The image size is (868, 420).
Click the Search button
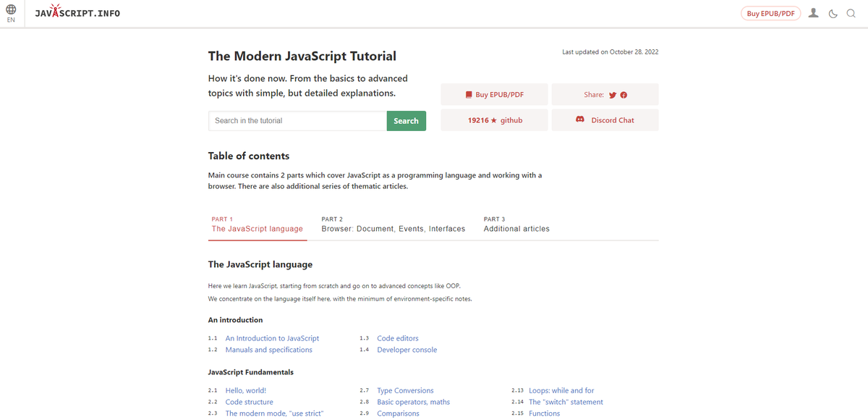[x=406, y=120]
